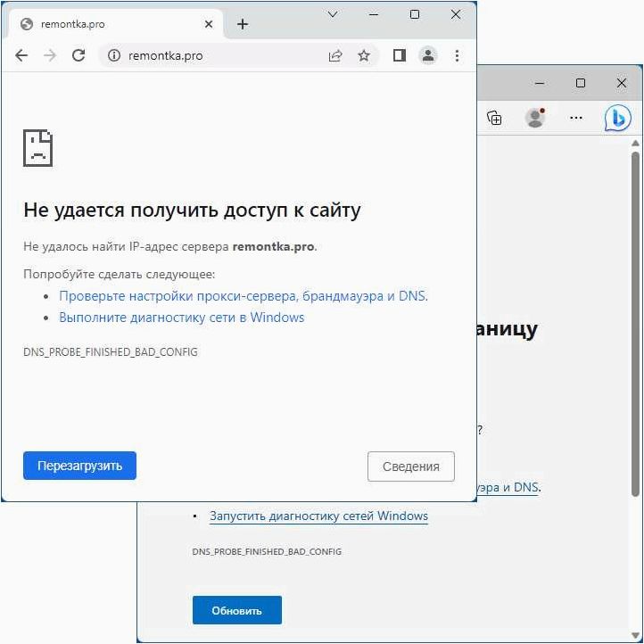
Task: Expand the Chrome tab search chevron
Action: coord(333,15)
